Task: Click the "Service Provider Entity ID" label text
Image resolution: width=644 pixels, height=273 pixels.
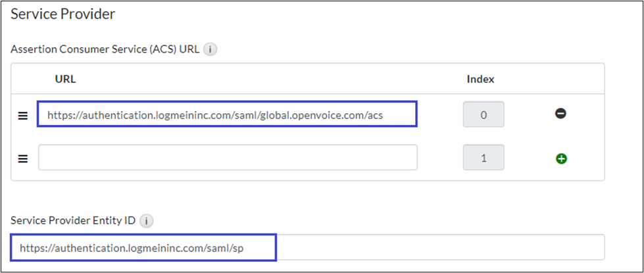Action: (x=73, y=221)
